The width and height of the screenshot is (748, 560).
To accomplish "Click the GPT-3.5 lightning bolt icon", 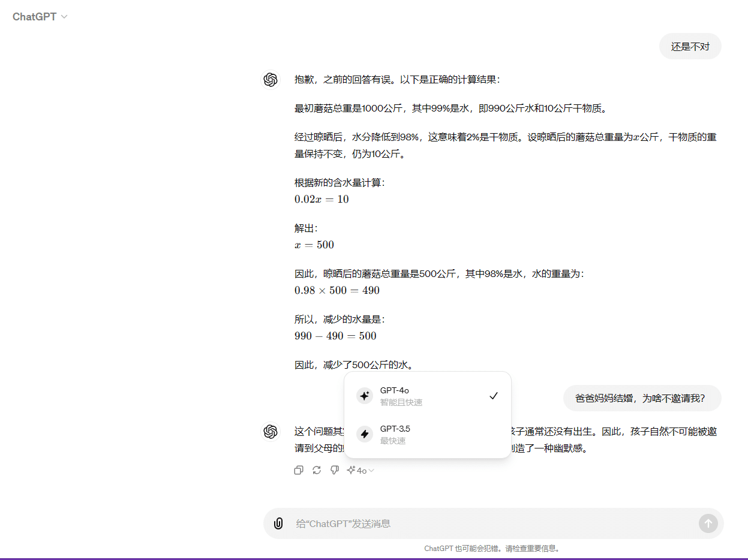I will click(365, 434).
